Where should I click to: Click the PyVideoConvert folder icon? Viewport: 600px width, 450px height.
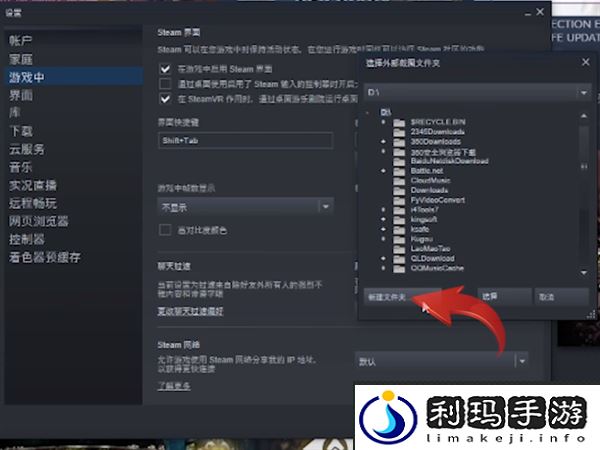click(399, 200)
